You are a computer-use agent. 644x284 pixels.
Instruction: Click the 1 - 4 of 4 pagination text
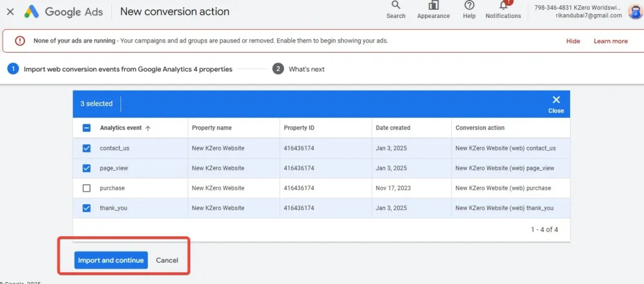[x=544, y=229]
